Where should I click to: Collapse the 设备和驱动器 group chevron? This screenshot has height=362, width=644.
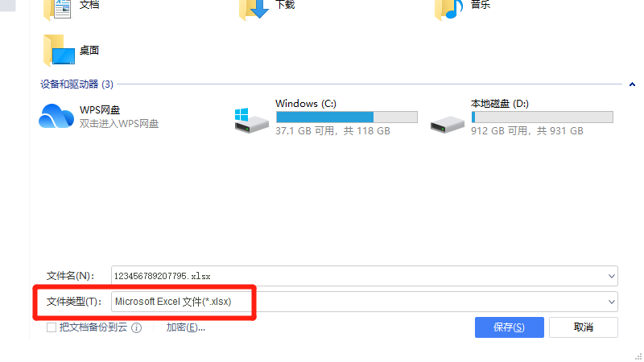632,84
